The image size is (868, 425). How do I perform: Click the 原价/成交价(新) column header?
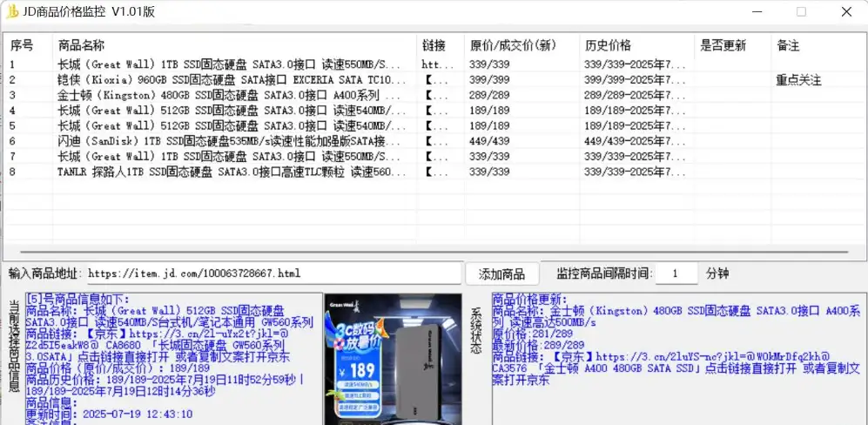click(x=513, y=45)
